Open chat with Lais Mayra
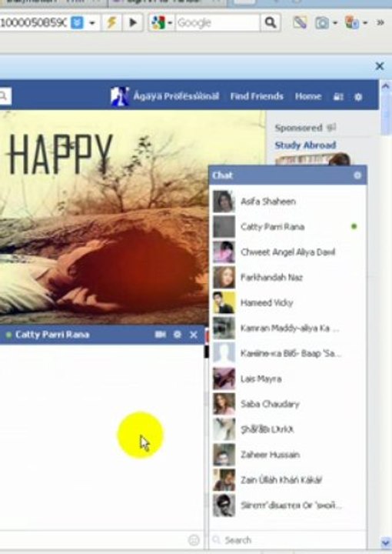 pos(287,379)
